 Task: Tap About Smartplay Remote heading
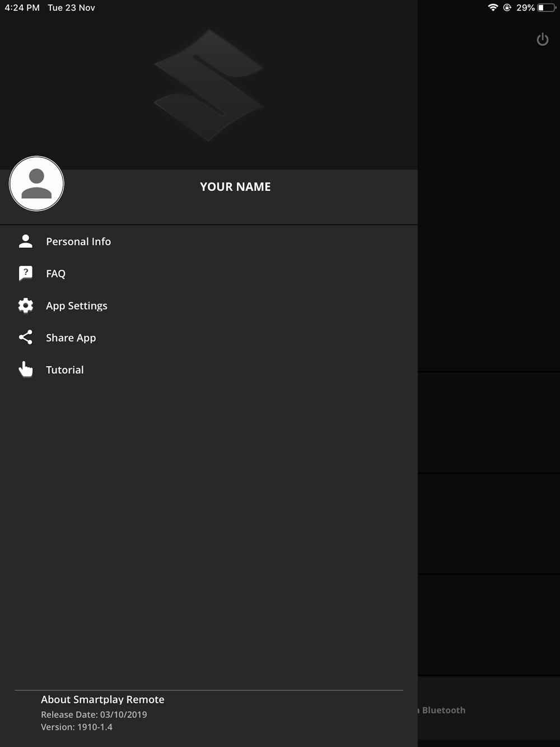tap(102, 699)
